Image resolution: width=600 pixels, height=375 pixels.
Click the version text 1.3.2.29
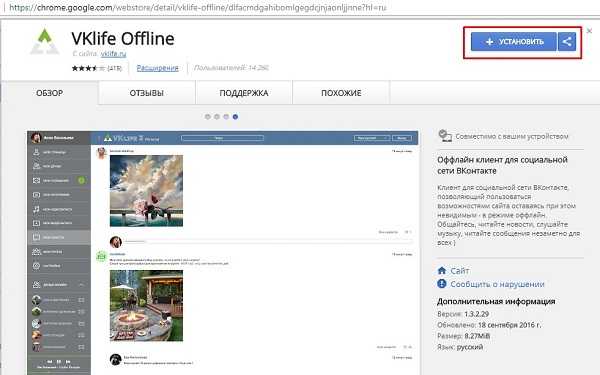click(476, 314)
